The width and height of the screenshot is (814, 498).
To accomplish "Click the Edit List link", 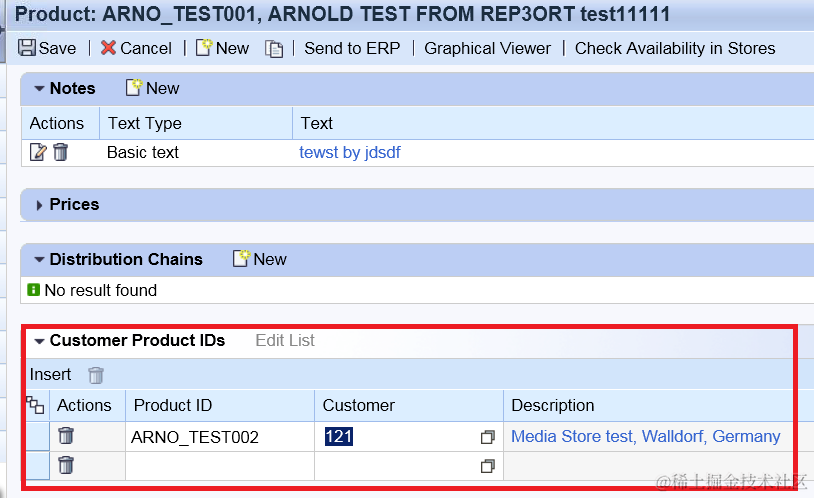I will (285, 340).
